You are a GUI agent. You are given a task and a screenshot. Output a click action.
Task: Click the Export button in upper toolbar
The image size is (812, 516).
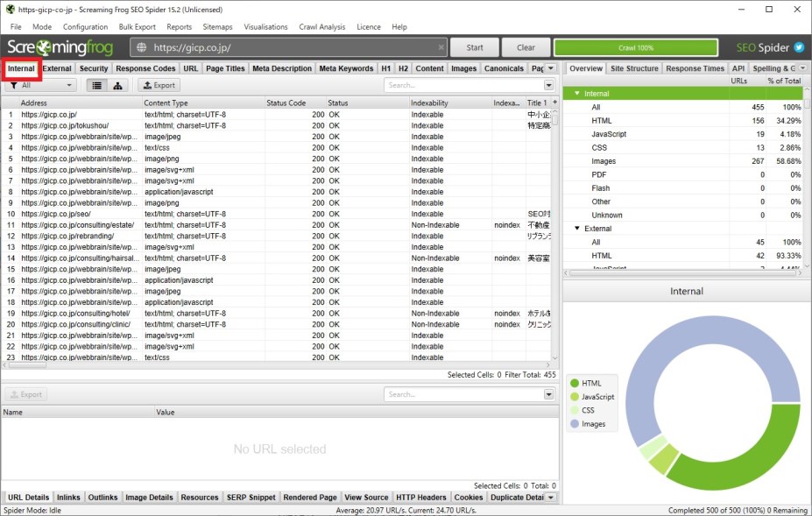pyautogui.click(x=159, y=86)
